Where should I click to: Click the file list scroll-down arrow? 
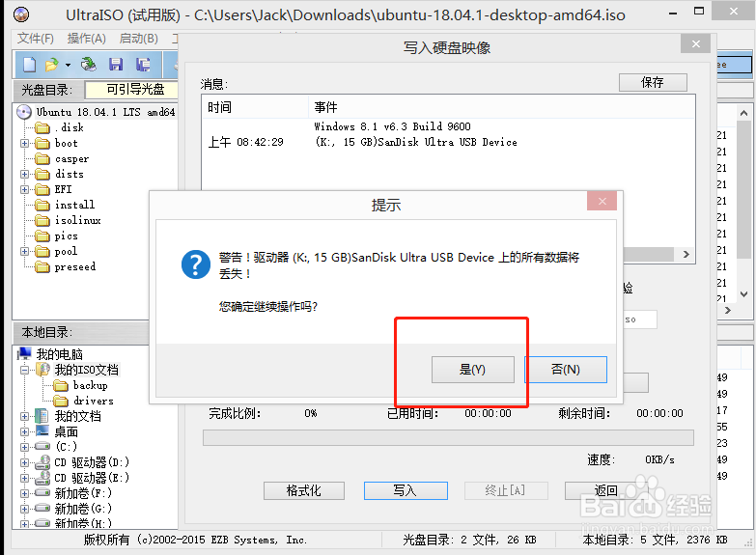coord(744,294)
